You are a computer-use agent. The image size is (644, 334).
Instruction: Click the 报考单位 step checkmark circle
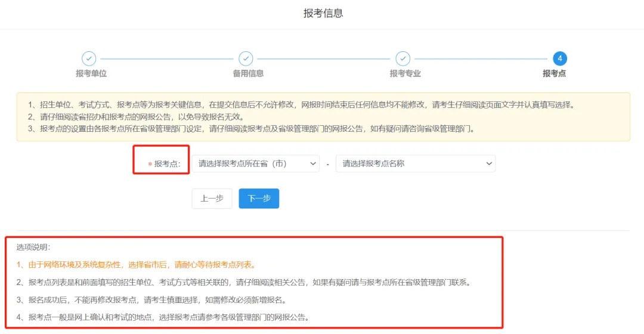point(89,58)
